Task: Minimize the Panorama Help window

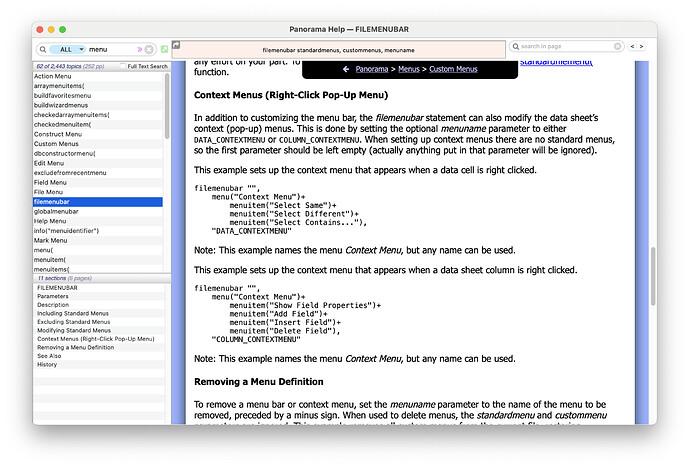Action: click(51, 29)
